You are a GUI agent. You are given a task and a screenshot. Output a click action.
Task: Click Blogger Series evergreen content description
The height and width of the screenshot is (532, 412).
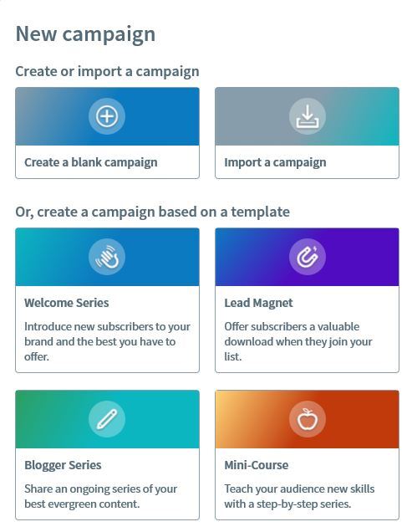101,496
